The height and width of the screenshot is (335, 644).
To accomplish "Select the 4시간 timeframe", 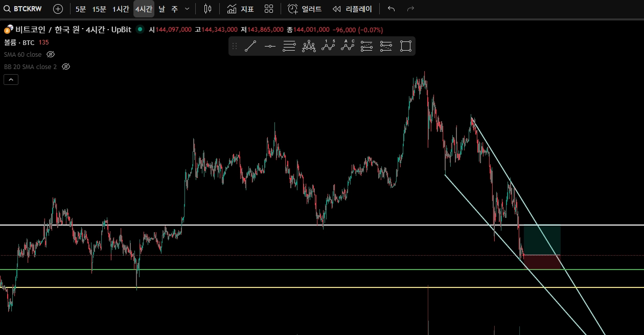I will coord(144,9).
